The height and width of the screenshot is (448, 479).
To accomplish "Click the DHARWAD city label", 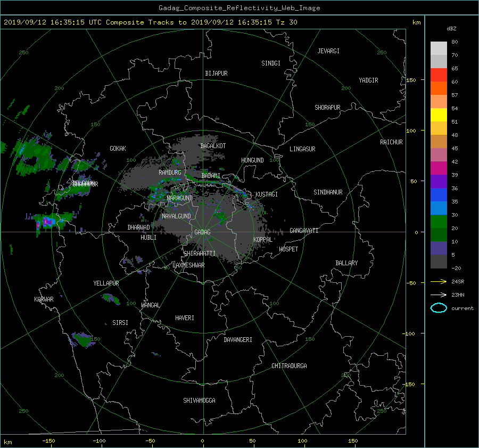I will coord(139,227).
